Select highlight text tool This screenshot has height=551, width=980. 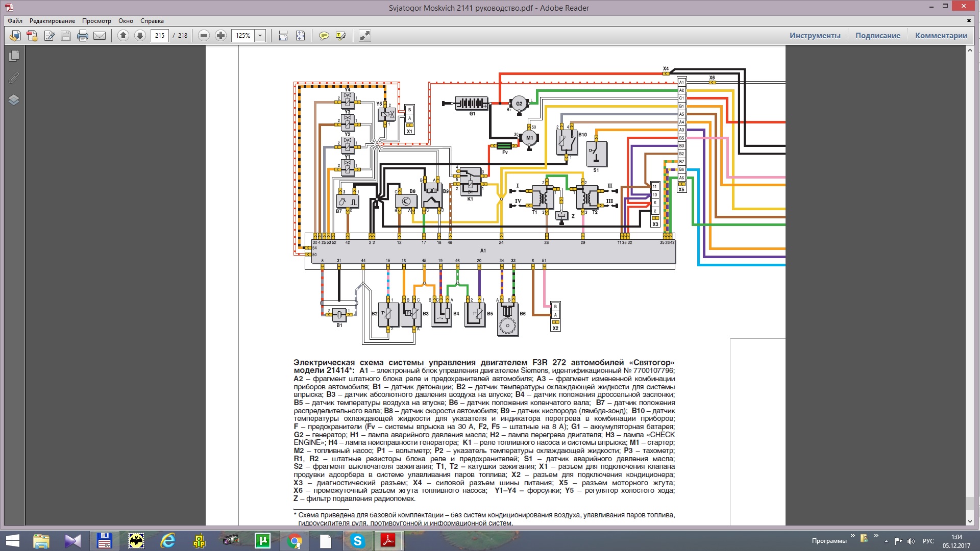click(341, 36)
